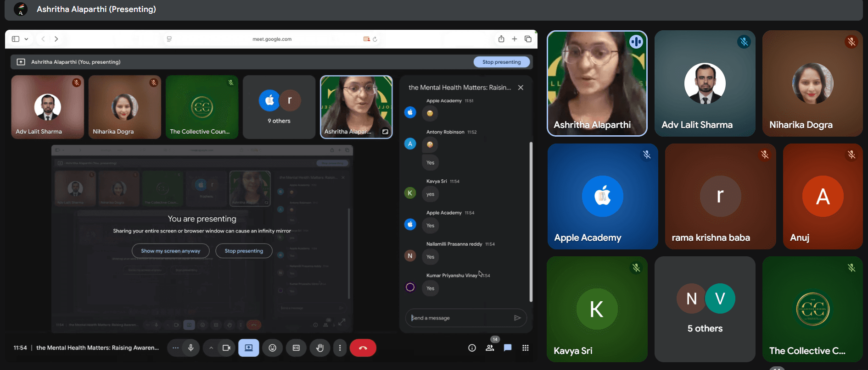Toggle the chat panel icon
The width and height of the screenshot is (868, 370).
[508, 348]
